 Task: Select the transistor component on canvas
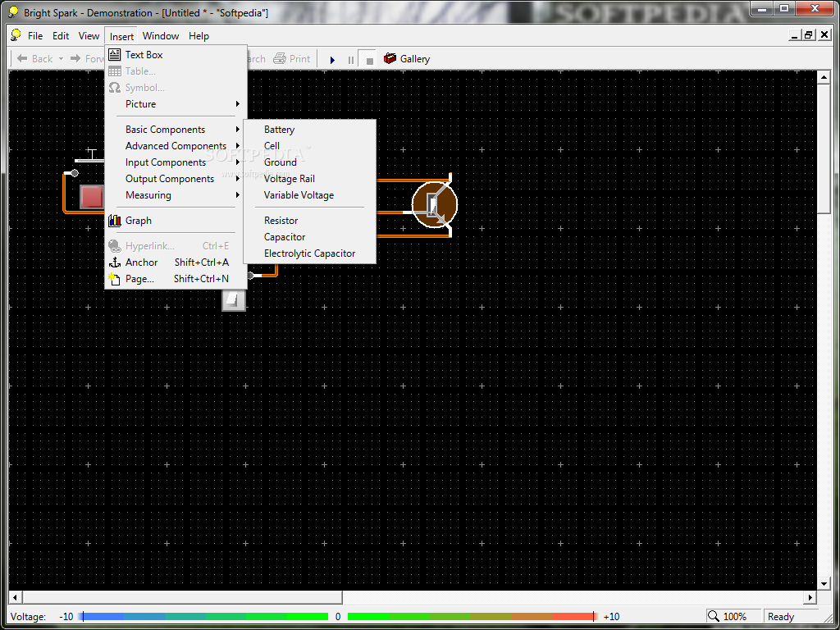click(435, 204)
